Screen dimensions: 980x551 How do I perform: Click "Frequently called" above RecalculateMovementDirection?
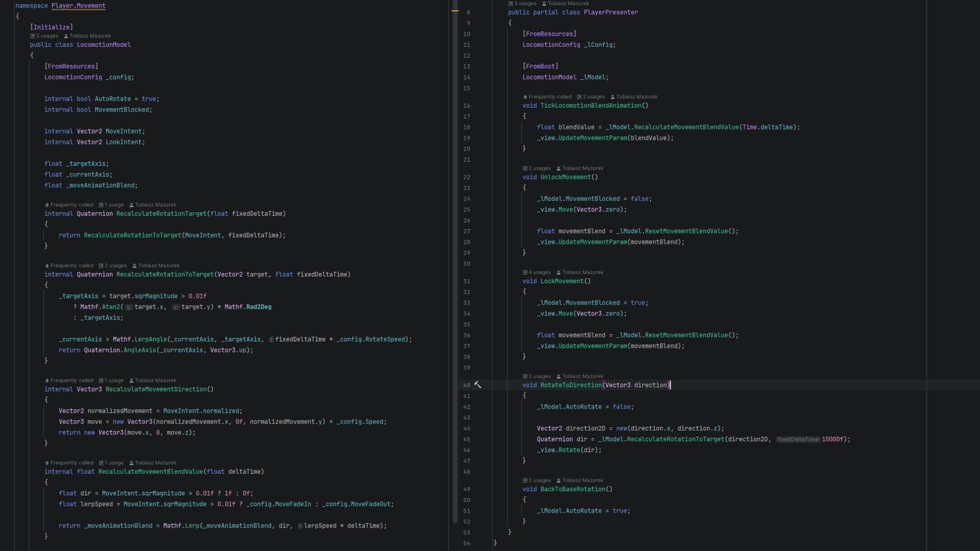coord(69,381)
